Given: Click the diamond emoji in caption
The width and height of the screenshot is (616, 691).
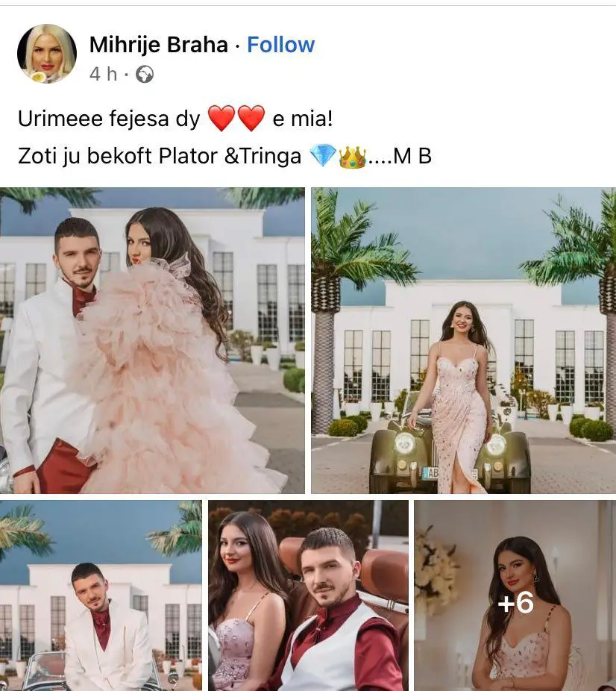Looking at the screenshot, I should coord(323,156).
